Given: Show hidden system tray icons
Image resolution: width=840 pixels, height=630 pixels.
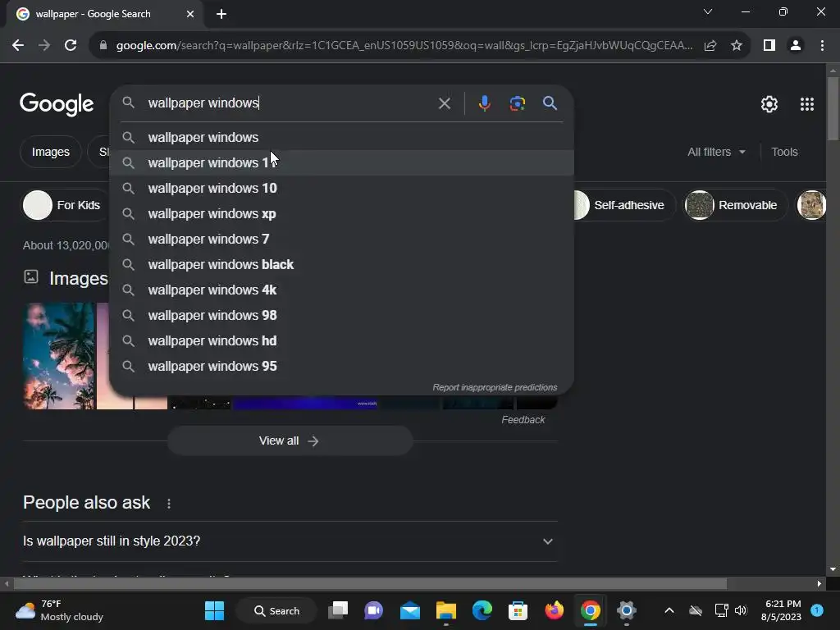Looking at the screenshot, I should [669, 610].
